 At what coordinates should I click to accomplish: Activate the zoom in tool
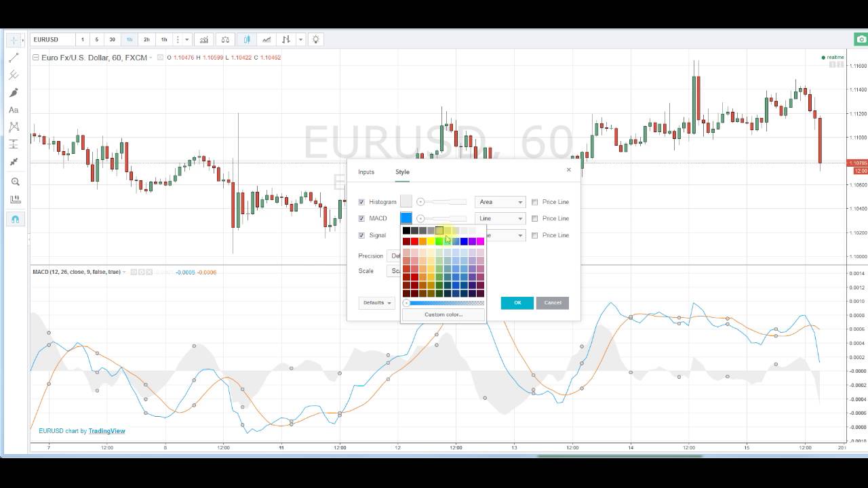[15, 182]
